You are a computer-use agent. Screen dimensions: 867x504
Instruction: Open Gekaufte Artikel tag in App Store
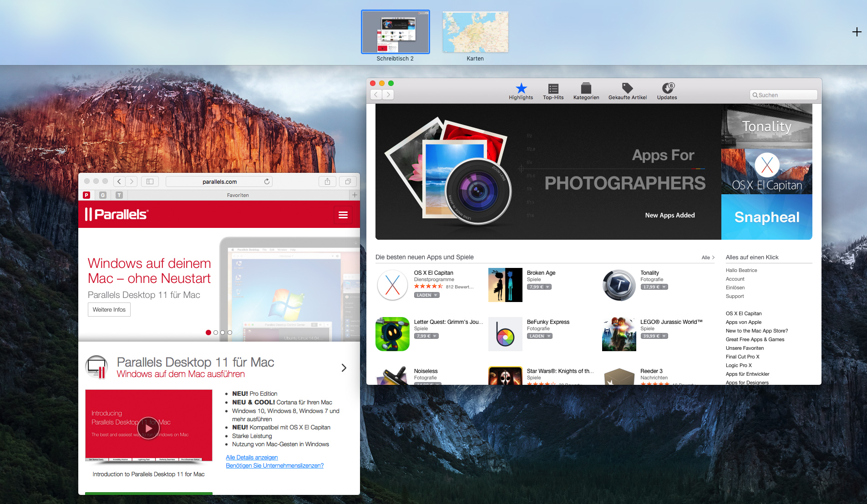628,91
